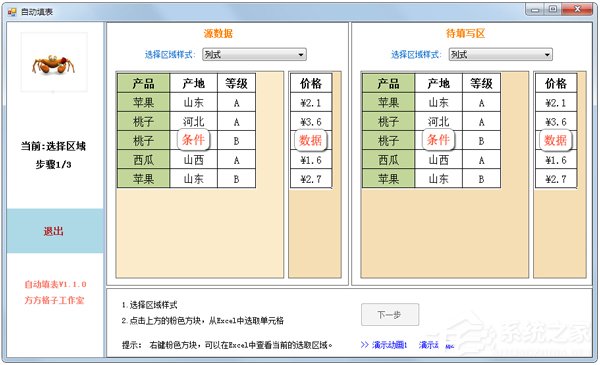Screen dimensions: 600x365
Task: Click the 当前:选择区域 status text
Action: click(x=54, y=146)
